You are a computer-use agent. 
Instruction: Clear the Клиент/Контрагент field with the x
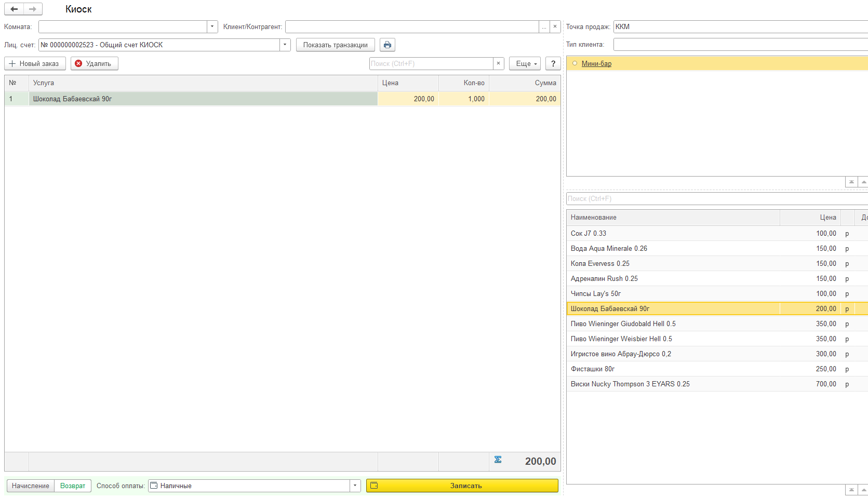(555, 26)
